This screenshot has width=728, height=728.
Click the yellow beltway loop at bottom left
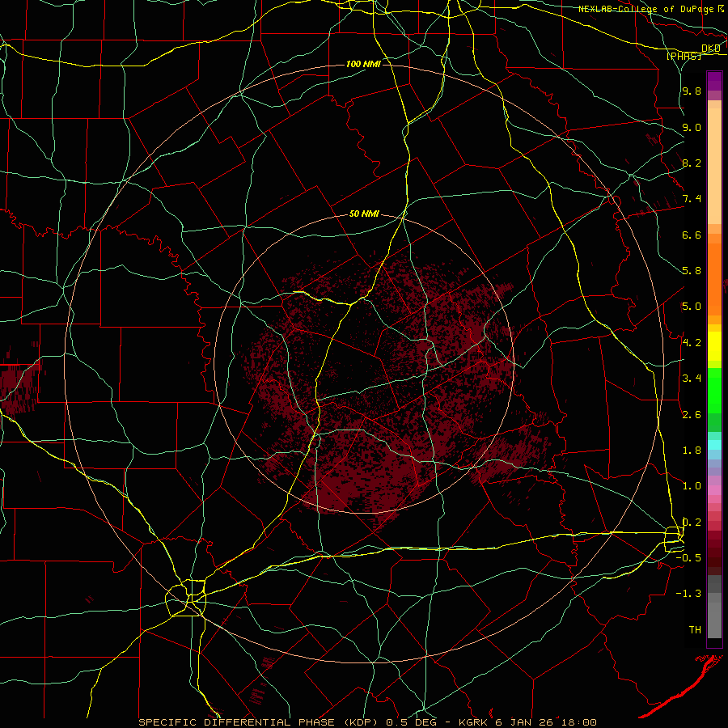(x=186, y=598)
